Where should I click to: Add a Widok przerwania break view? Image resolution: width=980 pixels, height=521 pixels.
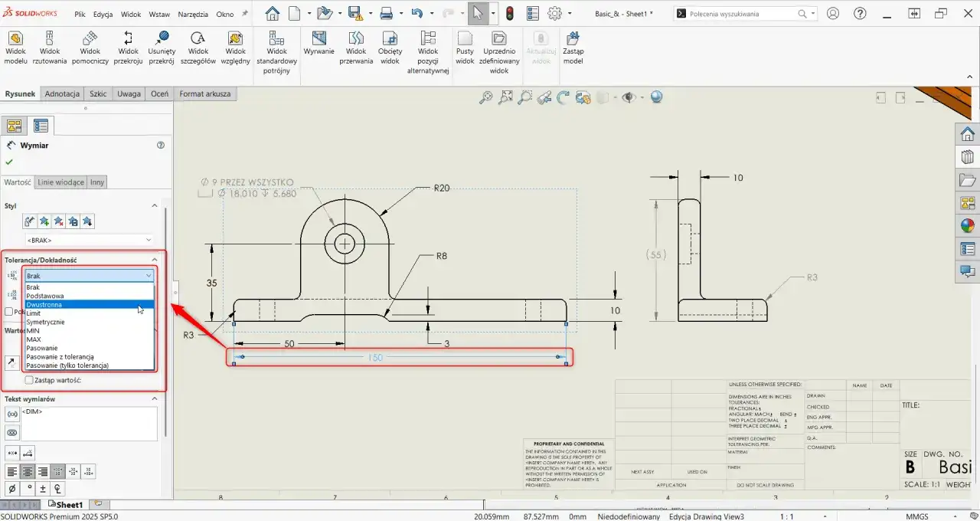[x=356, y=48]
